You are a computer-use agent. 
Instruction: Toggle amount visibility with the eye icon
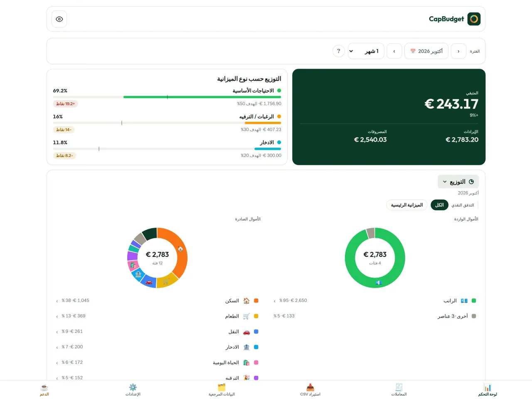coord(59,19)
